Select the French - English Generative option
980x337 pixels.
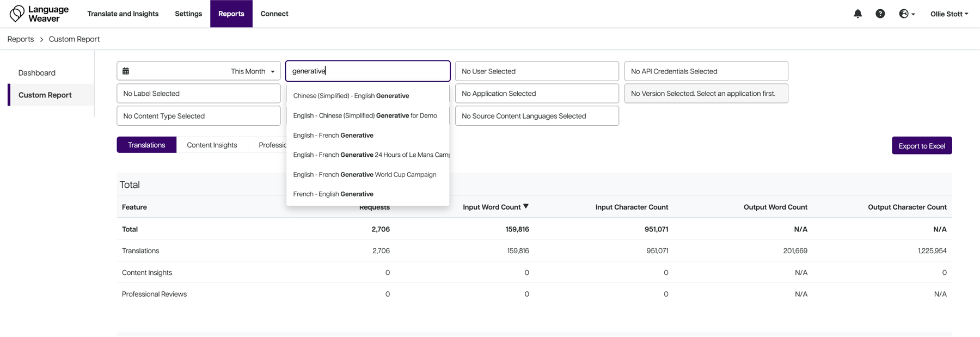coord(333,194)
